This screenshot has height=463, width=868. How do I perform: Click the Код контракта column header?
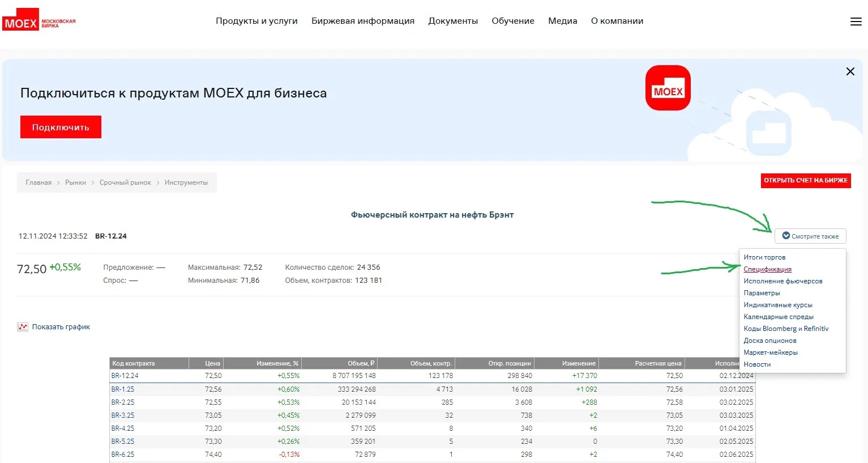click(149, 363)
